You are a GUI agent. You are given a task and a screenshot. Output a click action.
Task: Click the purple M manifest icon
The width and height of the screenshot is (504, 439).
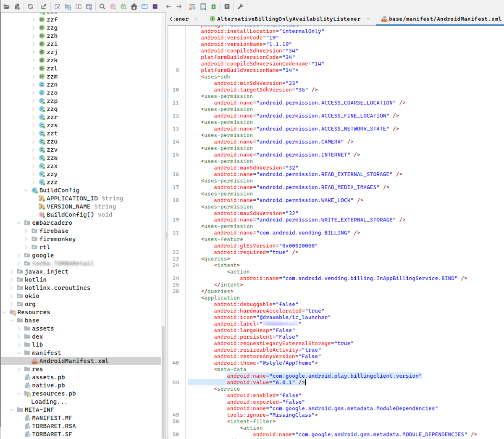point(155,7)
